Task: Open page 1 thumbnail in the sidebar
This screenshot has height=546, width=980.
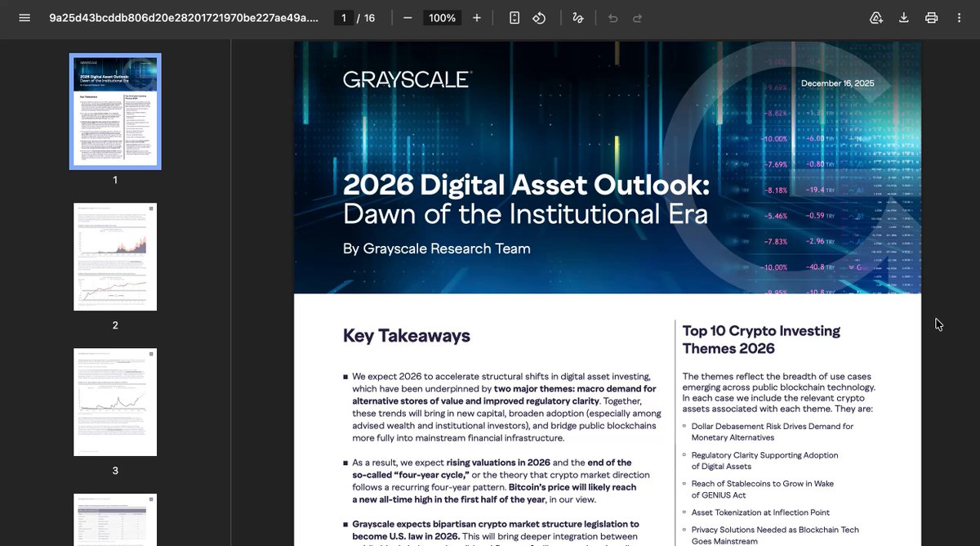Action: [115, 111]
